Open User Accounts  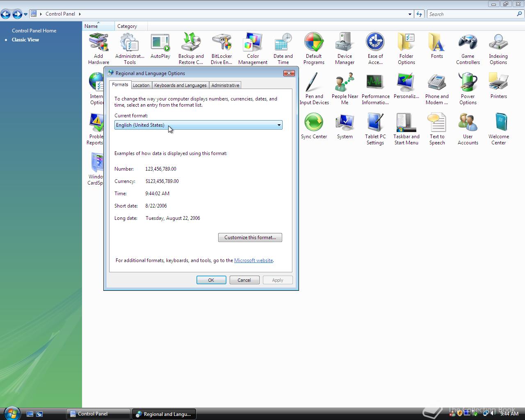point(468,129)
